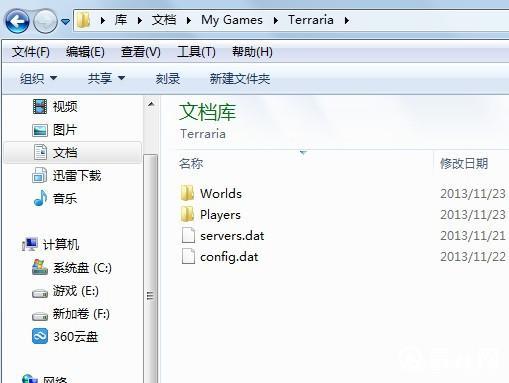Click the greyed Forward navigation button
Screen dimensions: 509x383
(46, 21)
